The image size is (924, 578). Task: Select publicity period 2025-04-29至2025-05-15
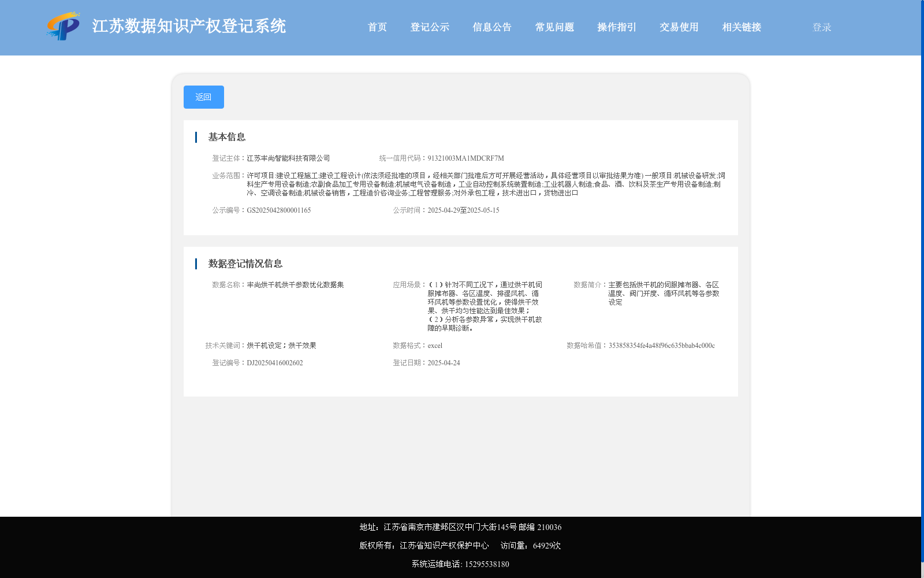coord(463,210)
